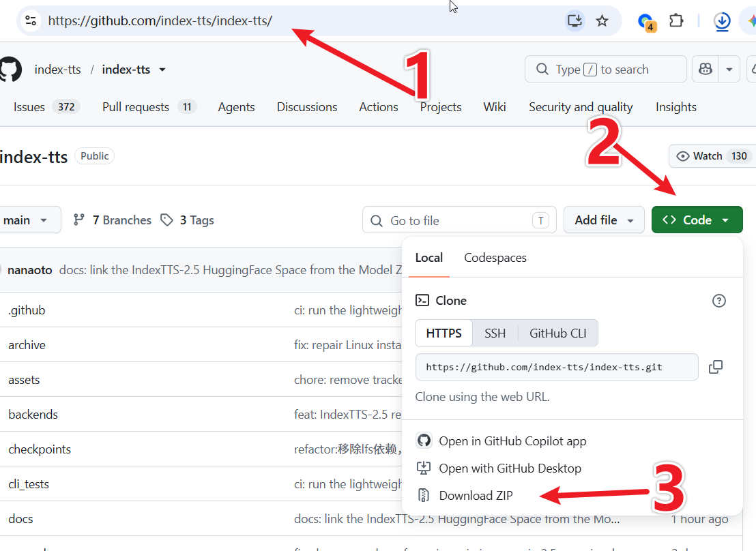Click the Watch button
756x551 pixels.
coord(712,155)
